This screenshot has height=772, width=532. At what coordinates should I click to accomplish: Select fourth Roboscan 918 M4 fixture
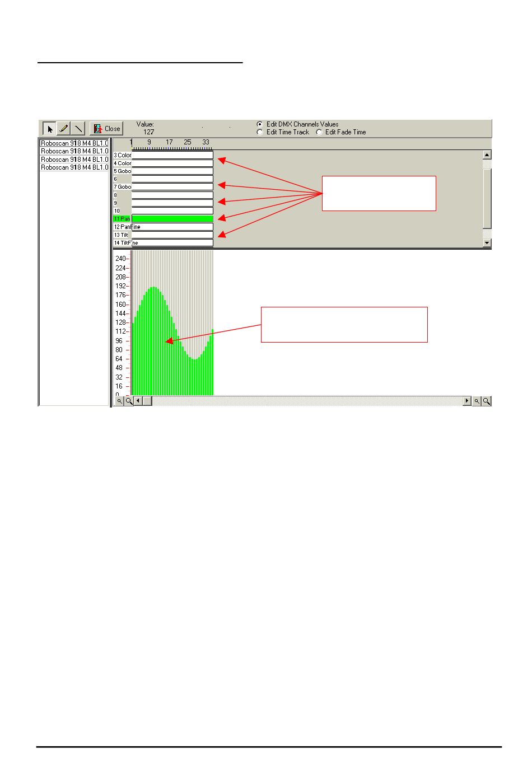[74, 167]
